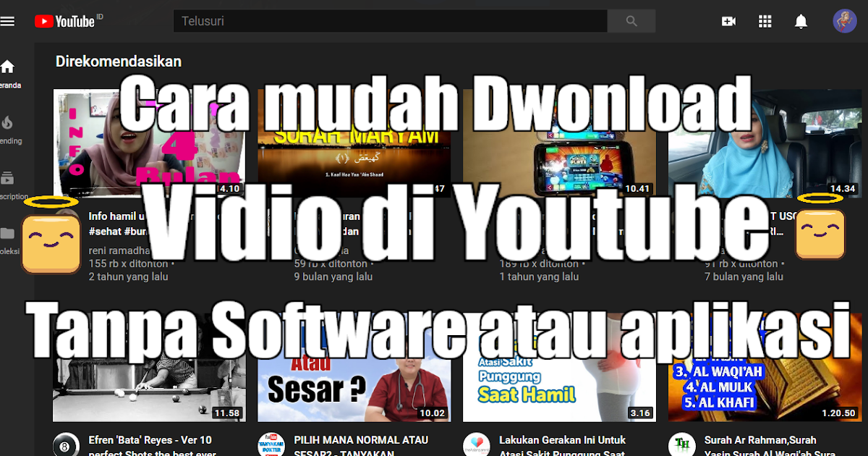The width and height of the screenshot is (868, 456).
Task: Open the video upload (create) icon
Action: pos(729,21)
